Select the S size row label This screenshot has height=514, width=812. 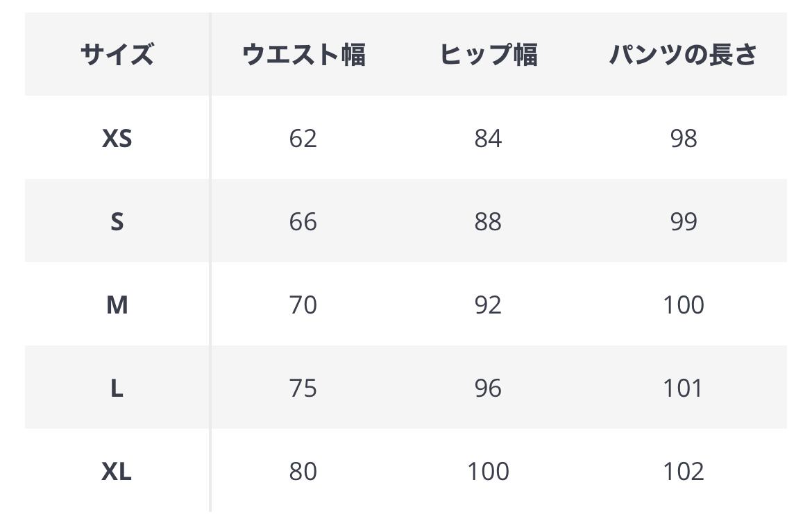pos(117,222)
